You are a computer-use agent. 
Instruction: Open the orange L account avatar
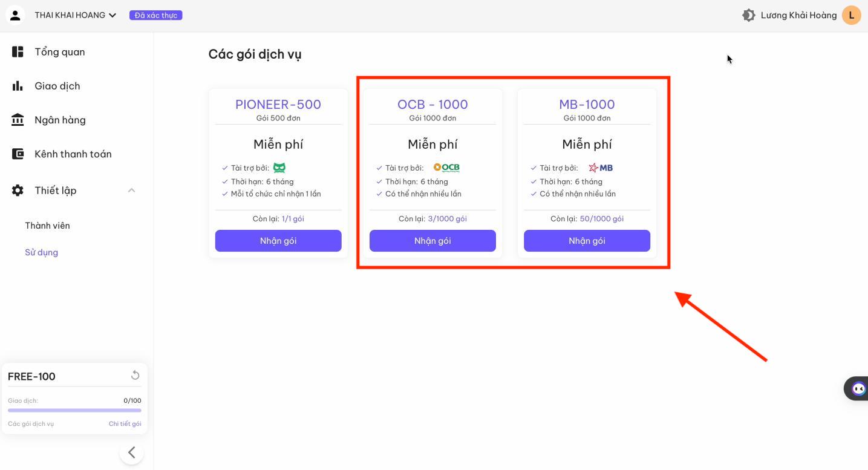(852, 15)
